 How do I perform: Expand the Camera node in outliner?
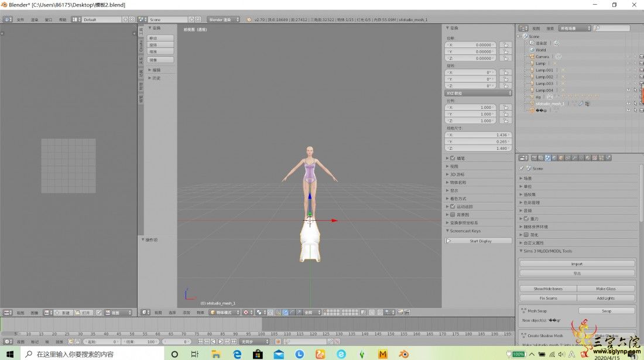[x=525, y=57]
